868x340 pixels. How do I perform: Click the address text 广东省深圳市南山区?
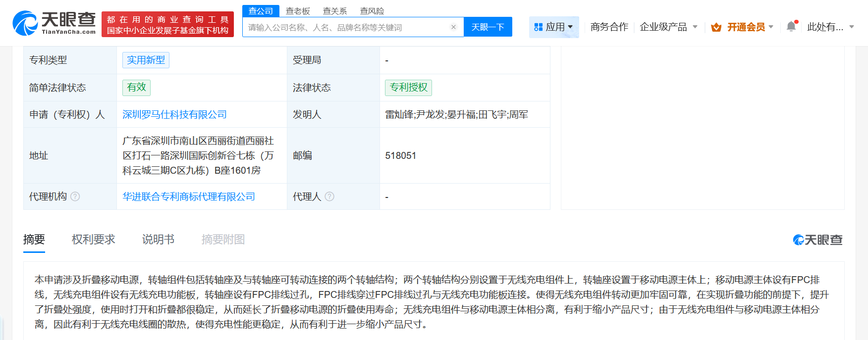coord(198,155)
